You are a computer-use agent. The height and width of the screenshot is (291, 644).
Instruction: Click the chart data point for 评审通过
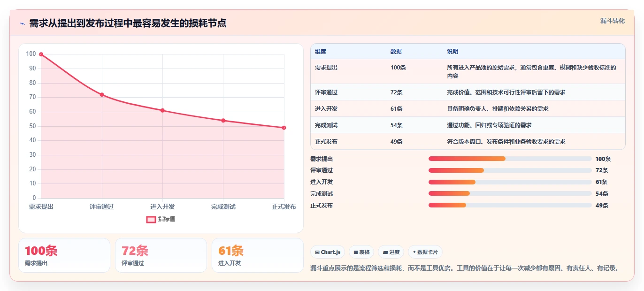(102, 95)
